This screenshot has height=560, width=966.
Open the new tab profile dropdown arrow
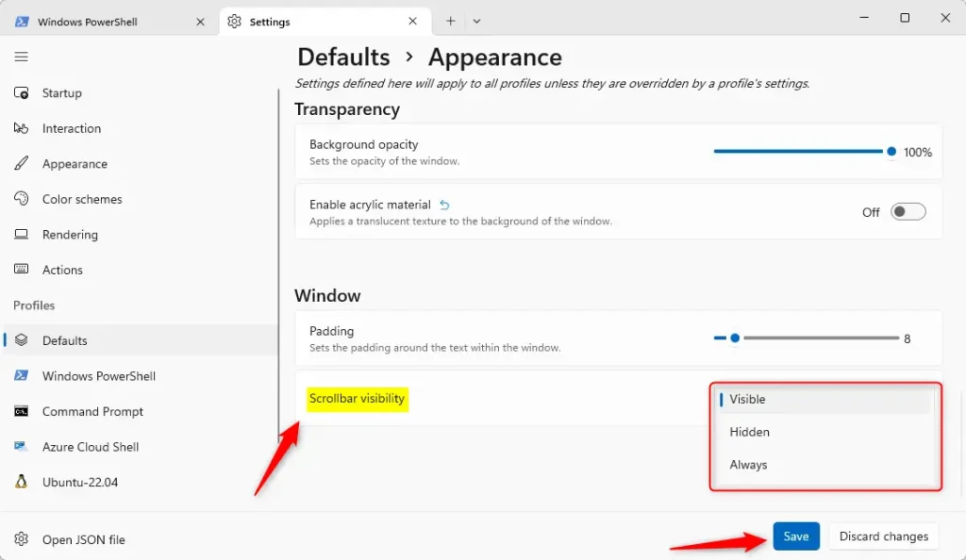476,21
